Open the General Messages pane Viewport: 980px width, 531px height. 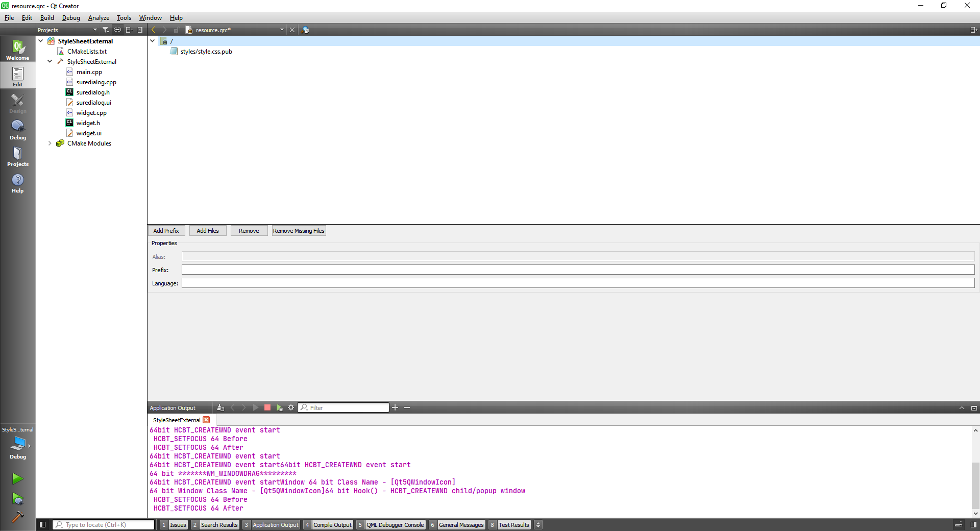(457, 524)
